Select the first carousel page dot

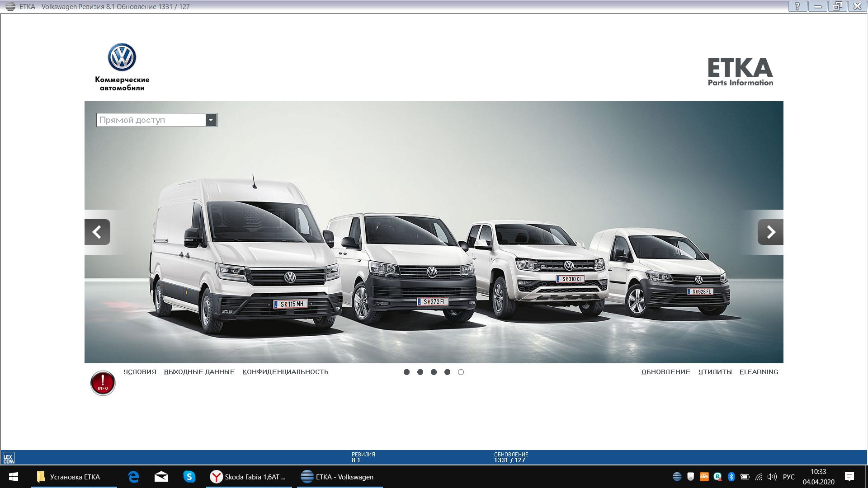406,372
